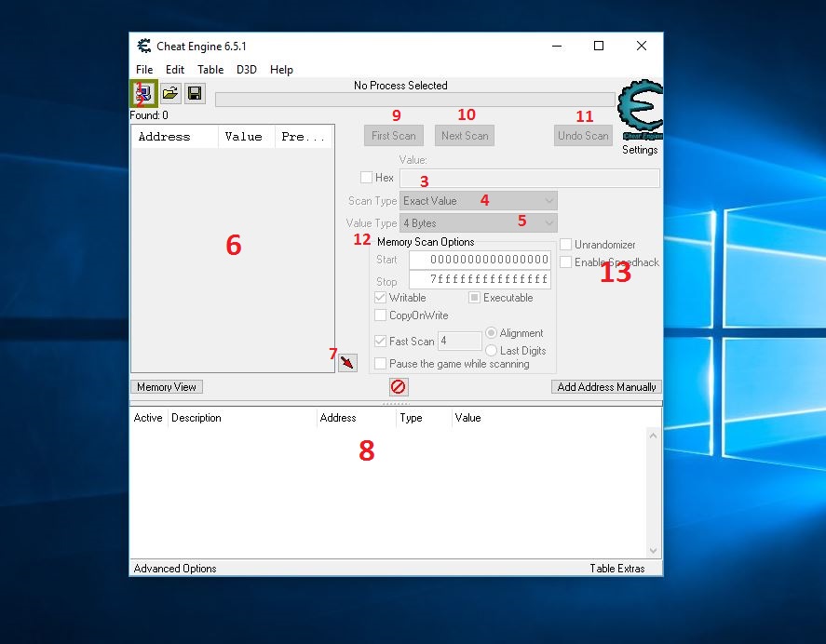Toggle the Executable checkbox
The image size is (826, 644).
474,298
